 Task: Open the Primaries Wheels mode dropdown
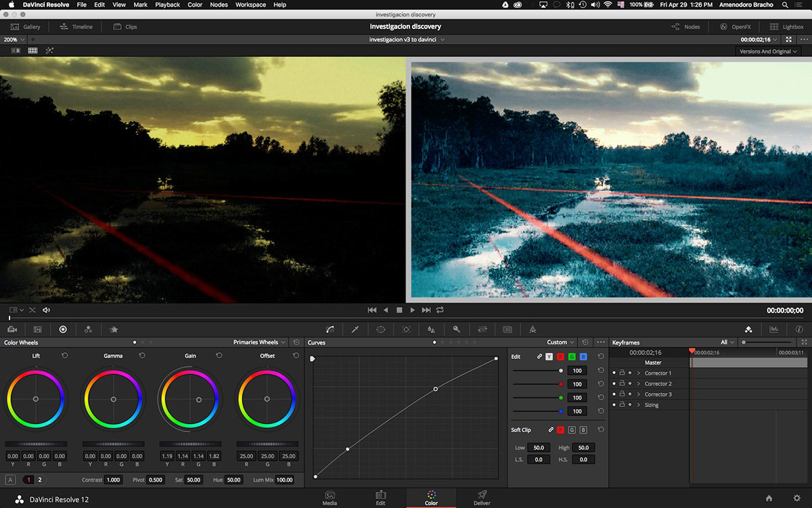(259, 342)
